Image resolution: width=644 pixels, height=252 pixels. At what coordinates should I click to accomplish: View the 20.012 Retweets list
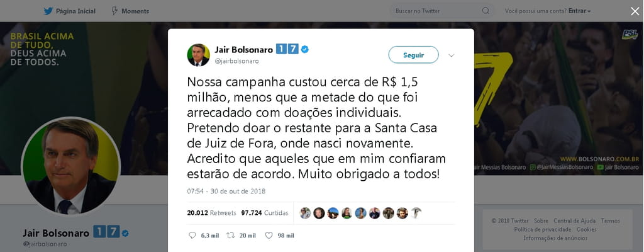(x=211, y=213)
